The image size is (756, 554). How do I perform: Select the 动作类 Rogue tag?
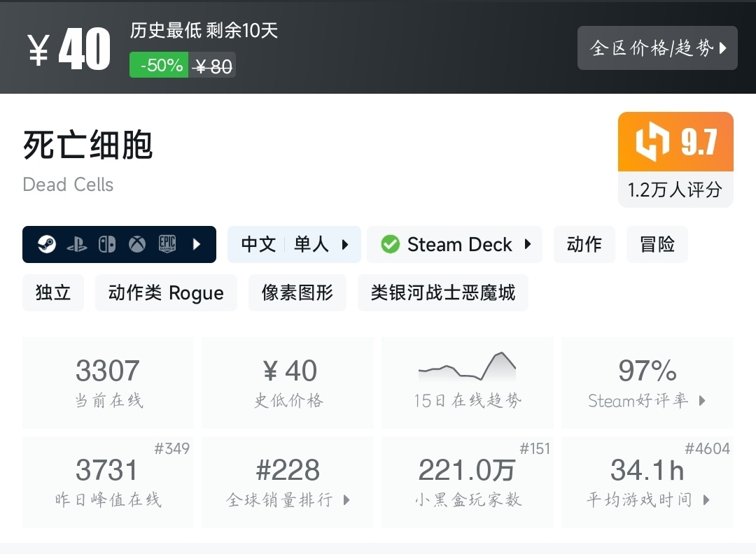click(166, 292)
